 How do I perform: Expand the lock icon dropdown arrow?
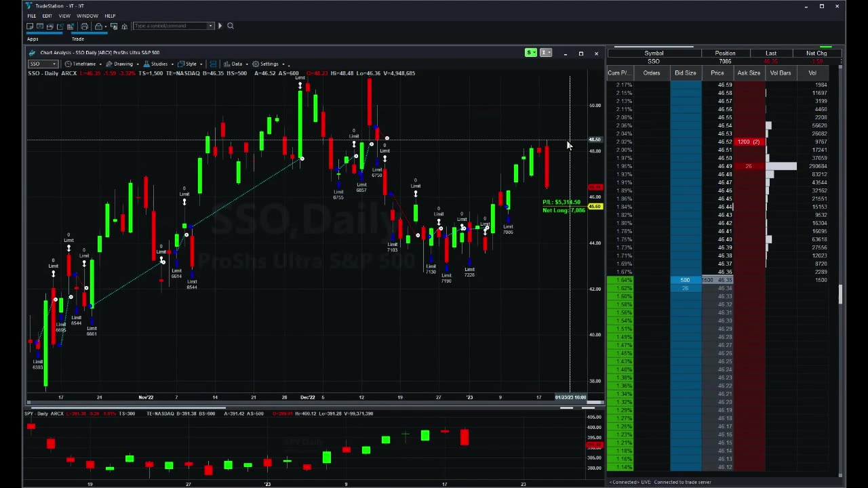click(x=106, y=26)
